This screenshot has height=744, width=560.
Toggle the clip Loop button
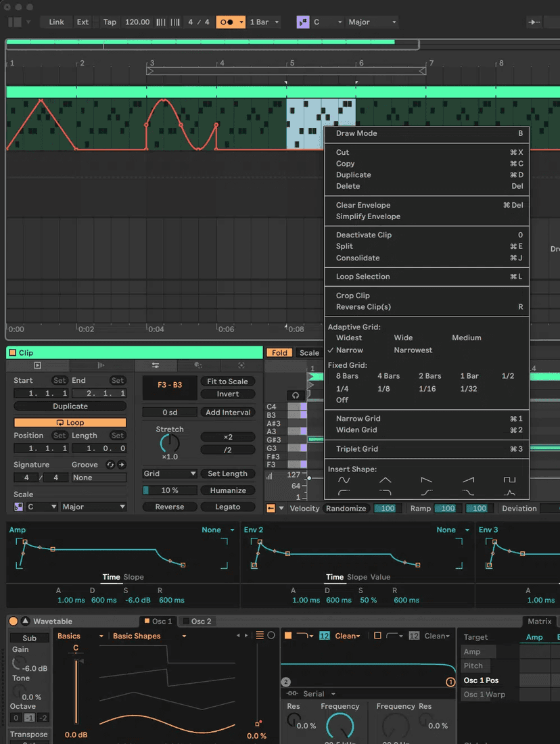(70, 422)
